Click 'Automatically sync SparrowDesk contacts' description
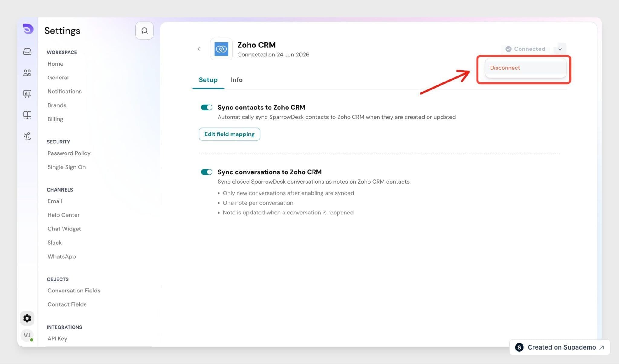Viewport: 619px width, 364px height. coord(337,117)
